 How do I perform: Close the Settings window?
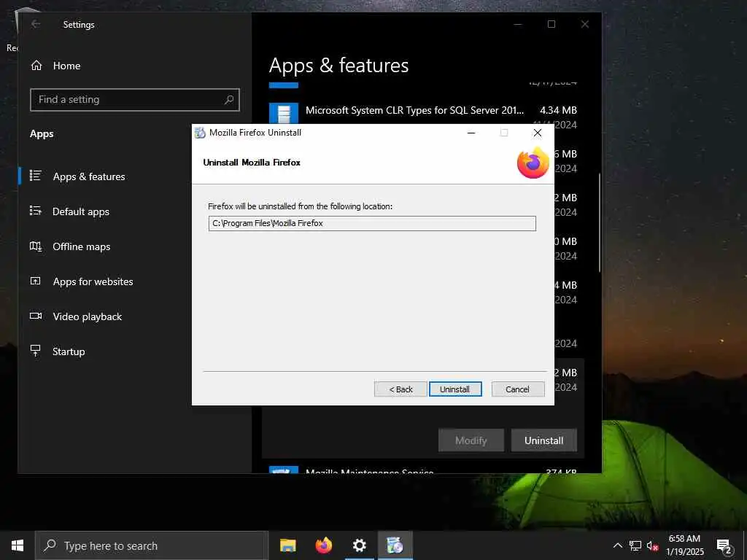[585, 24]
